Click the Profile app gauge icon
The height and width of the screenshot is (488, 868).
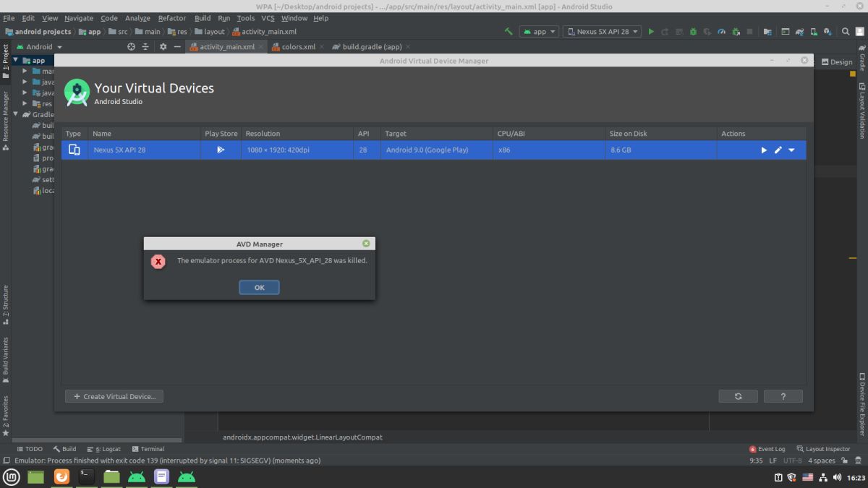click(x=720, y=32)
